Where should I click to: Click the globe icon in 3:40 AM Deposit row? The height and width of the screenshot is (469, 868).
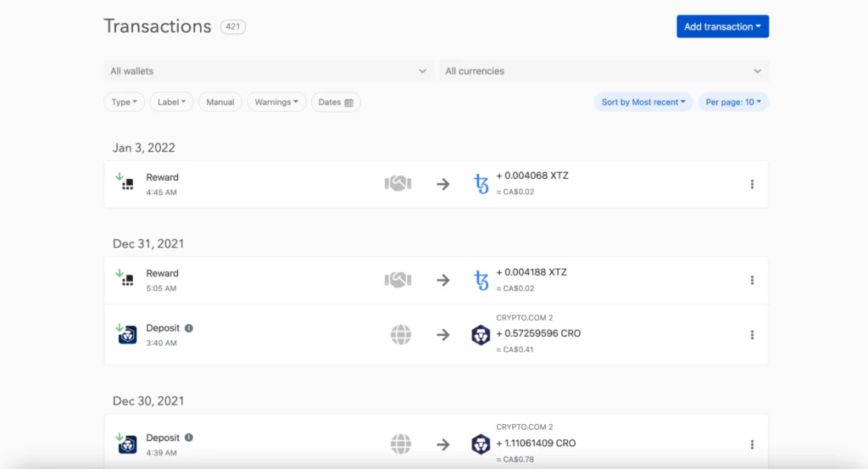pyautogui.click(x=401, y=334)
